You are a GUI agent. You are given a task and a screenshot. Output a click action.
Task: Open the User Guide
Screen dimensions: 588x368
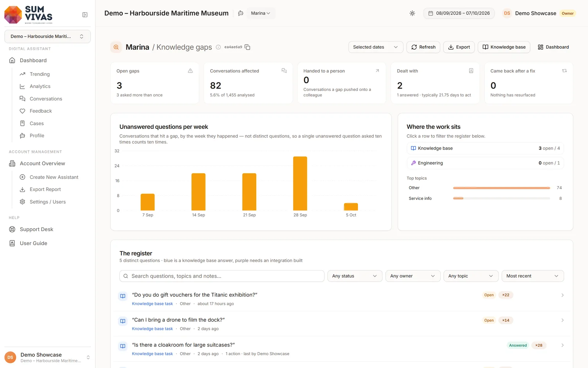tap(33, 243)
